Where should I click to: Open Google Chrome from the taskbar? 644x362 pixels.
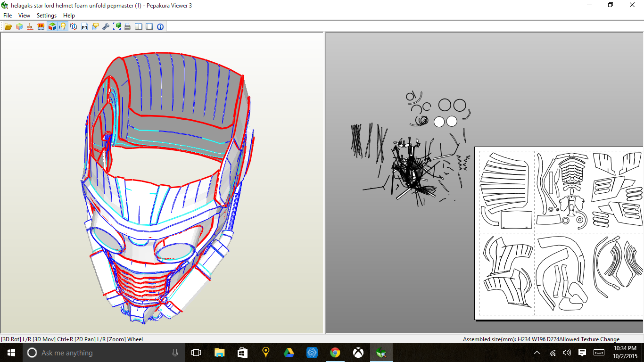(335, 353)
